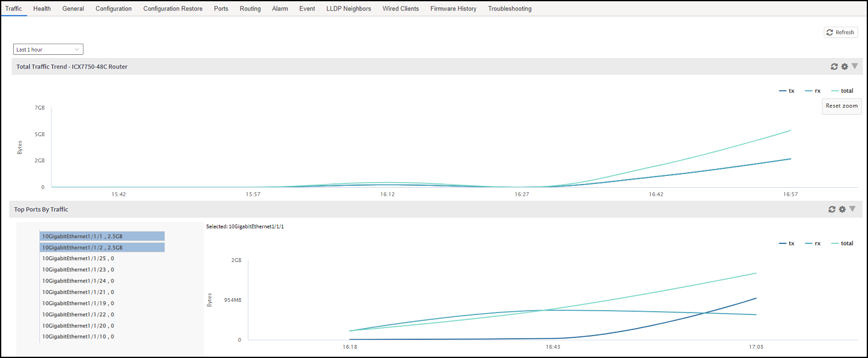Open the Last 1 hour time range dropdown

tap(48, 49)
